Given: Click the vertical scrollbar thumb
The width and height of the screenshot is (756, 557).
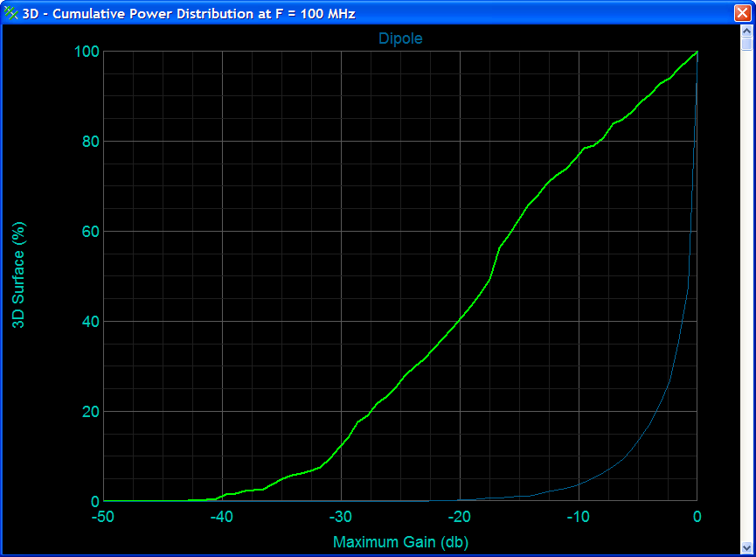Looking at the screenshot, I should [x=746, y=44].
